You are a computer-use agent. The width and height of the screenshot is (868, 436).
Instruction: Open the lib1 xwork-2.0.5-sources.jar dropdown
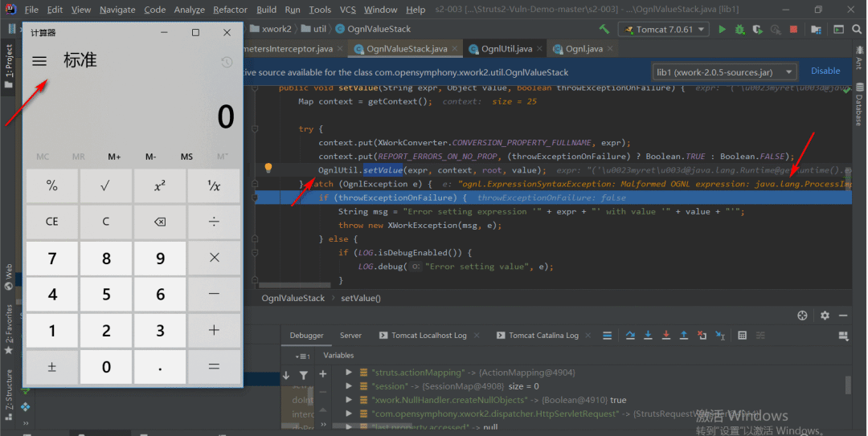click(725, 72)
